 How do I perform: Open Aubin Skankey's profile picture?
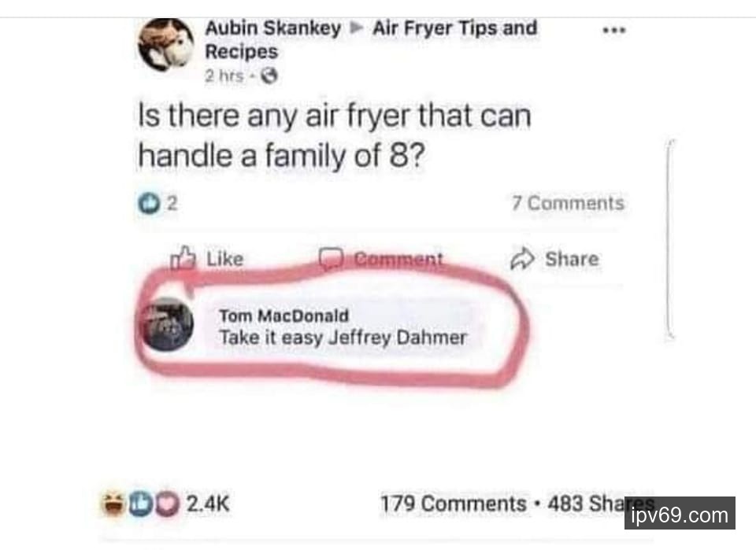pyautogui.click(x=166, y=45)
